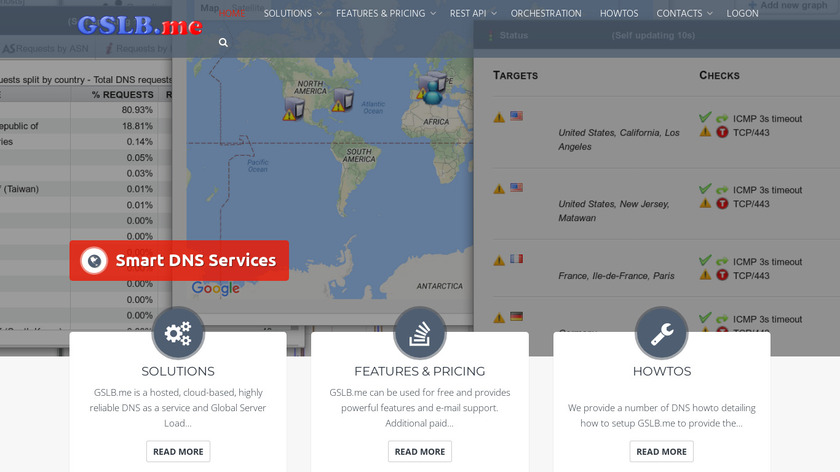Viewport: 840px width, 472px height.
Task: Click red T icon for New Jersey TCP/443
Action: pos(722,203)
